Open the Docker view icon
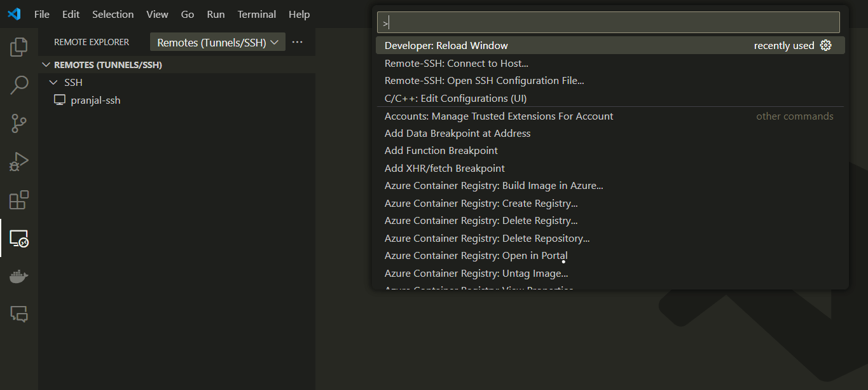 coord(19,277)
